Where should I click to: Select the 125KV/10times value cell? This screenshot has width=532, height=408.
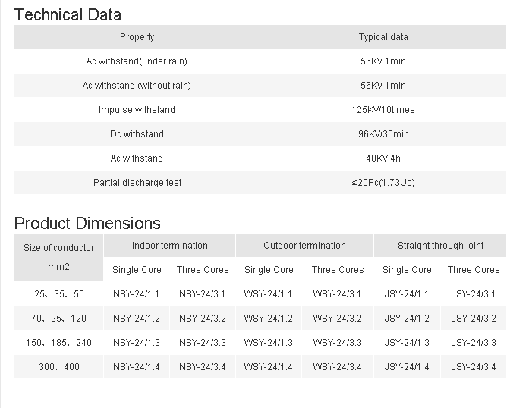pos(382,110)
